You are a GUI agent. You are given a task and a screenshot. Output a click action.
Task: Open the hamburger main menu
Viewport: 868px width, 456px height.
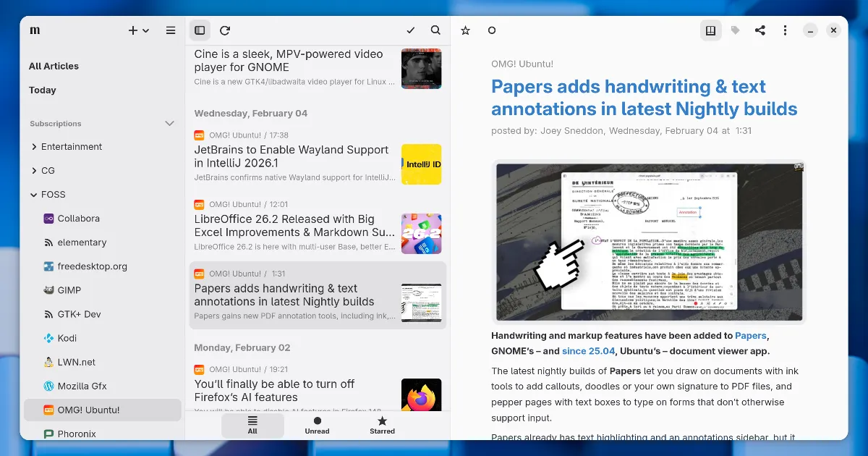pos(171,30)
